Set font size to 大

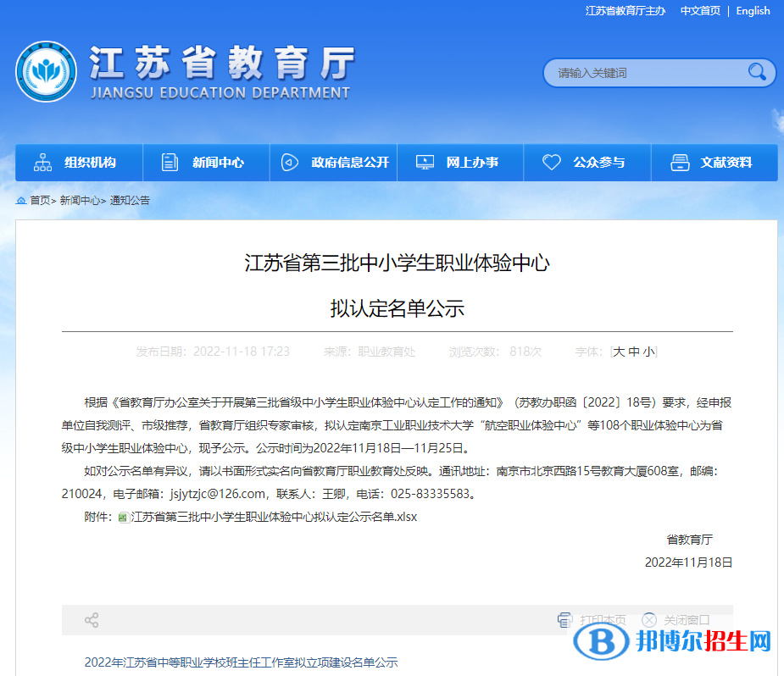point(619,352)
